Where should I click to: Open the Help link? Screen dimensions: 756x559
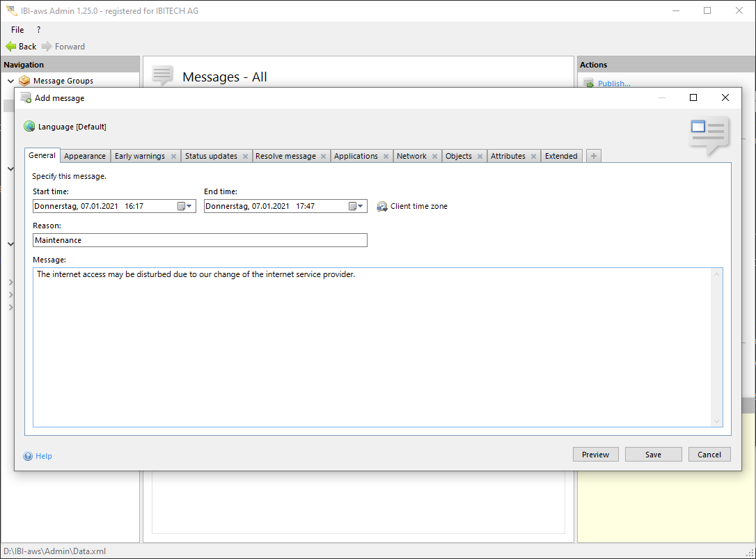(43, 456)
